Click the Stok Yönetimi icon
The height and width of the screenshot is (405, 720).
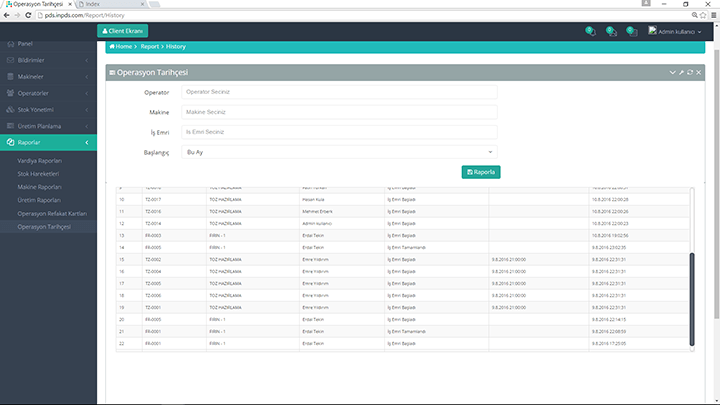click(x=11, y=110)
